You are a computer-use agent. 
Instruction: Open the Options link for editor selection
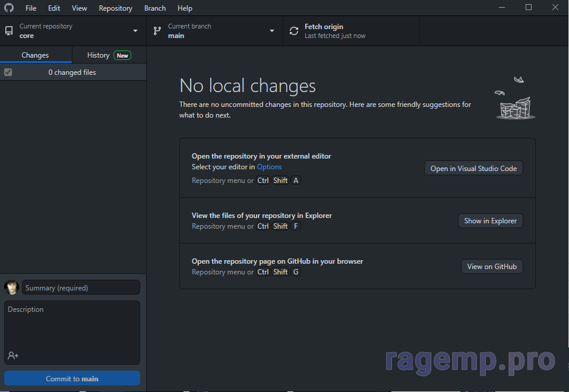(269, 166)
